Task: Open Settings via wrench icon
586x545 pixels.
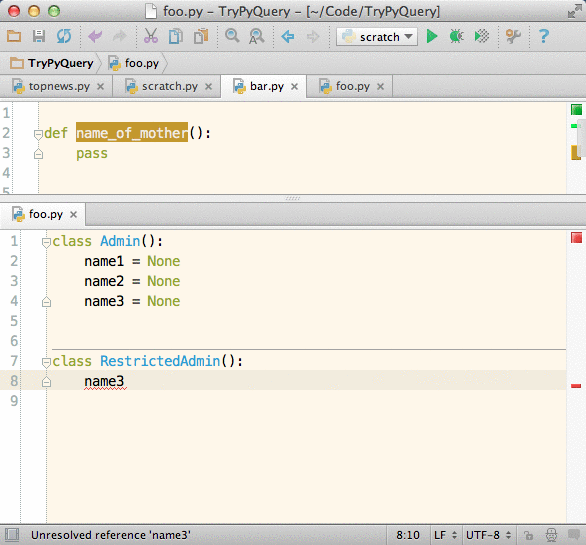Action: 513,37
